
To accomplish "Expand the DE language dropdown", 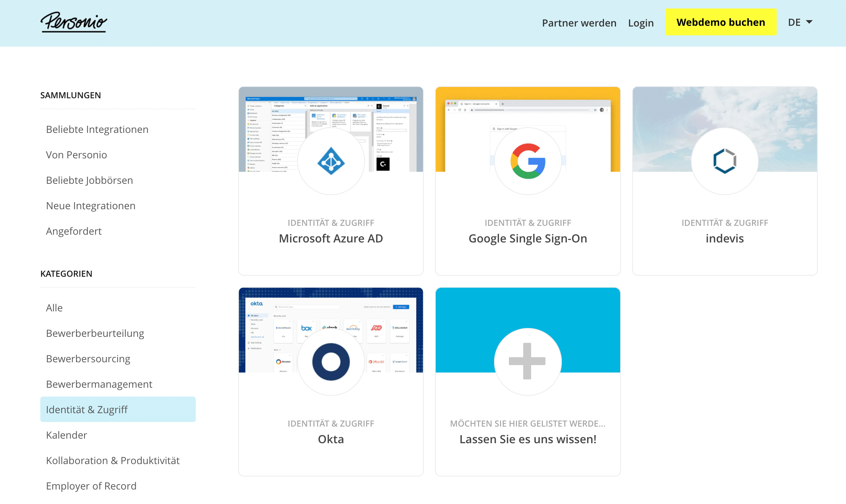I will coord(800,22).
